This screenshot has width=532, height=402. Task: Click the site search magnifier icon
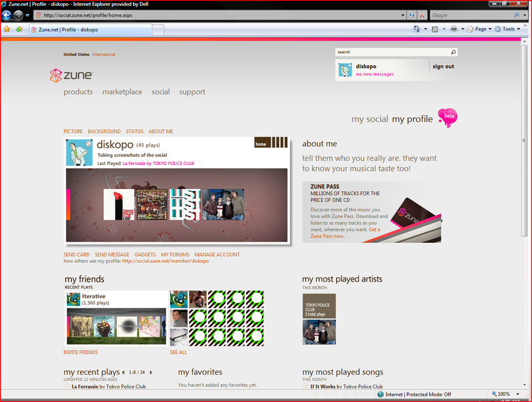[454, 52]
